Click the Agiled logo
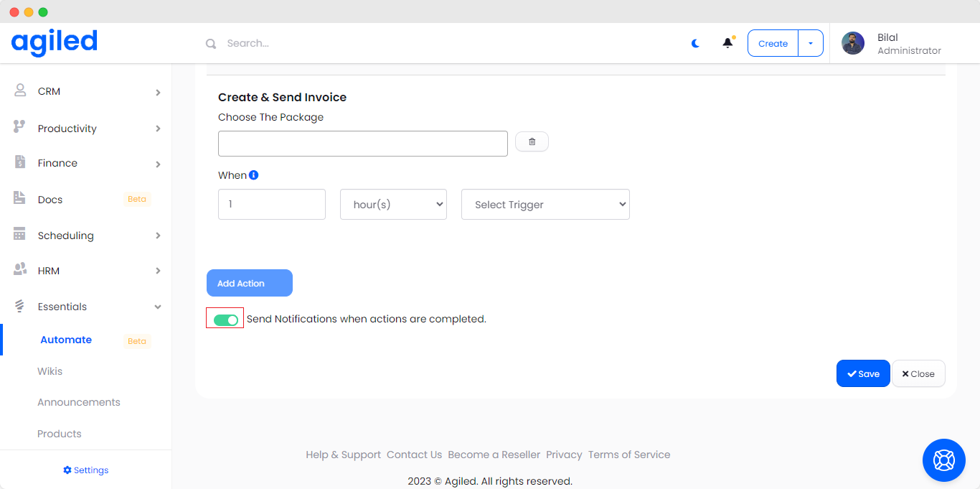This screenshot has width=980, height=489. pos(55,42)
